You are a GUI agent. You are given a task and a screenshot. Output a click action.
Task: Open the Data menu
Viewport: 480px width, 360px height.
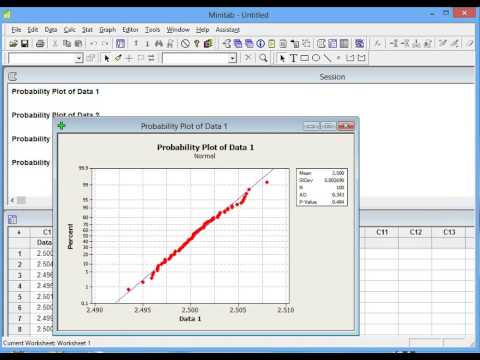click(x=51, y=30)
